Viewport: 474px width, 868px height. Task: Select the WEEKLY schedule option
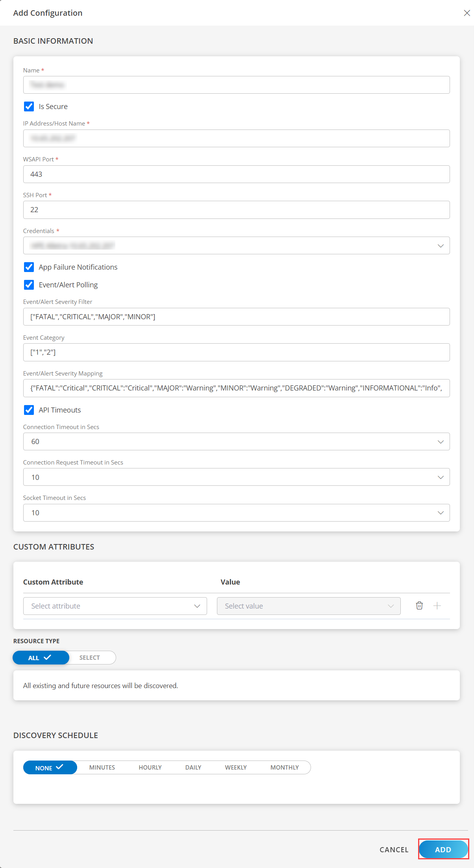click(236, 768)
